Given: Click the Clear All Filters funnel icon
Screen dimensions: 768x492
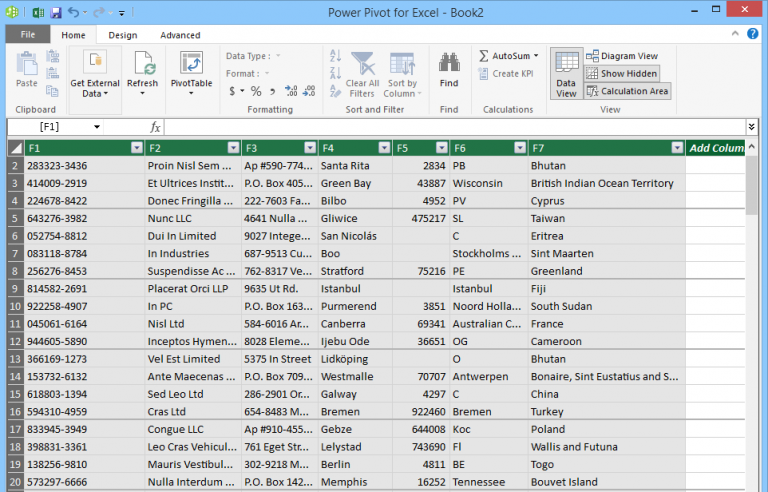Looking at the screenshot, I should pos(363,63).
